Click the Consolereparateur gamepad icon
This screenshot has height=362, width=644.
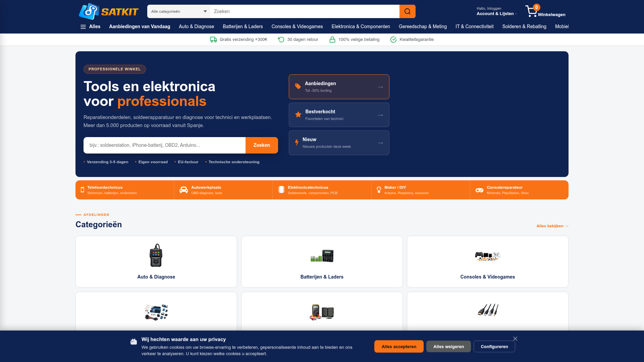[479, 190]
